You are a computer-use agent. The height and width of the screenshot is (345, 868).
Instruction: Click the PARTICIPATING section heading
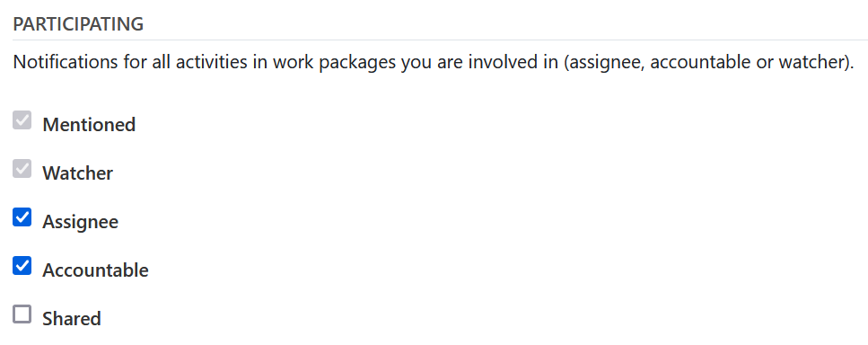pos(78,24)
